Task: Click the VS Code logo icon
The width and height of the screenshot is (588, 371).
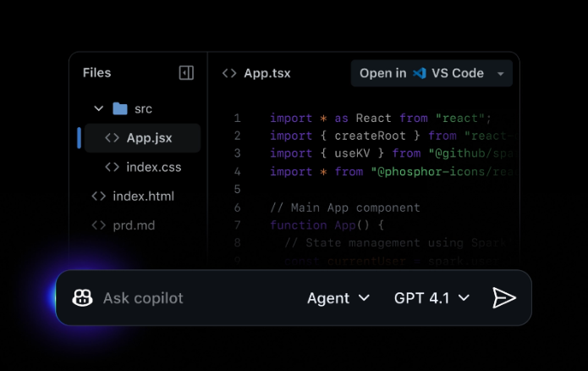Action: point(420,73)
